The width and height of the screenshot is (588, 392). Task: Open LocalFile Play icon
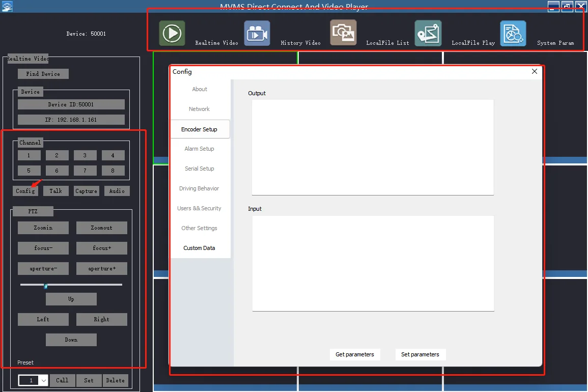pyautogui.click(x=428, y=33)
